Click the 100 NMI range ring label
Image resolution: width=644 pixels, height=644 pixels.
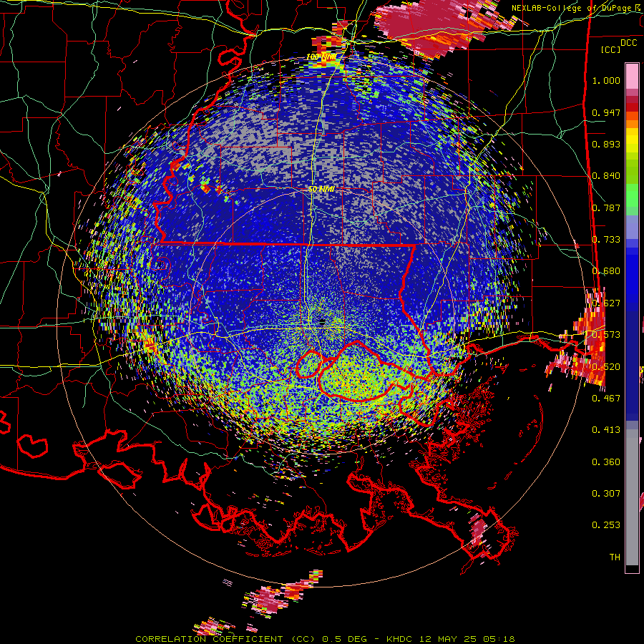321,57
